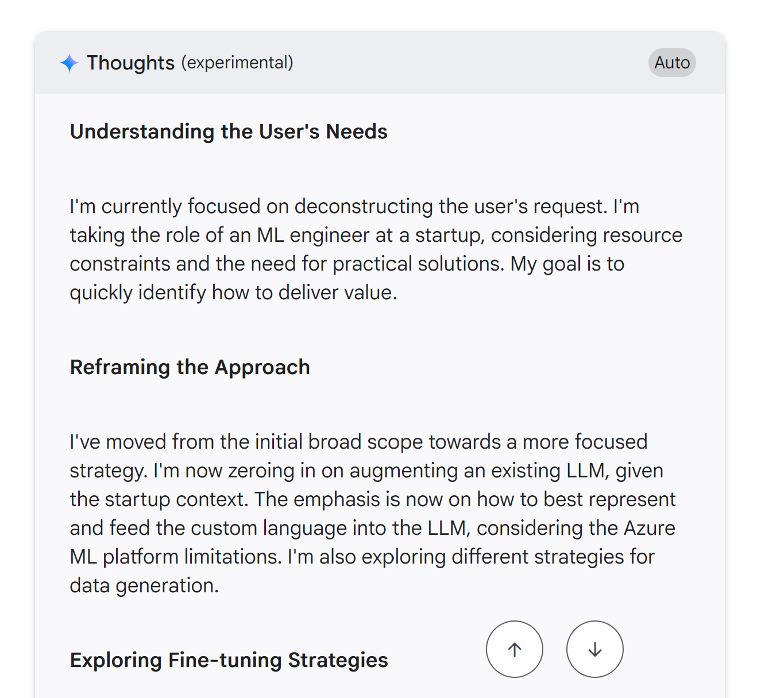This screenshot has height=698, width=784.
Task: Click the line "quickly identify how to deliver value."
Action: 233,292
